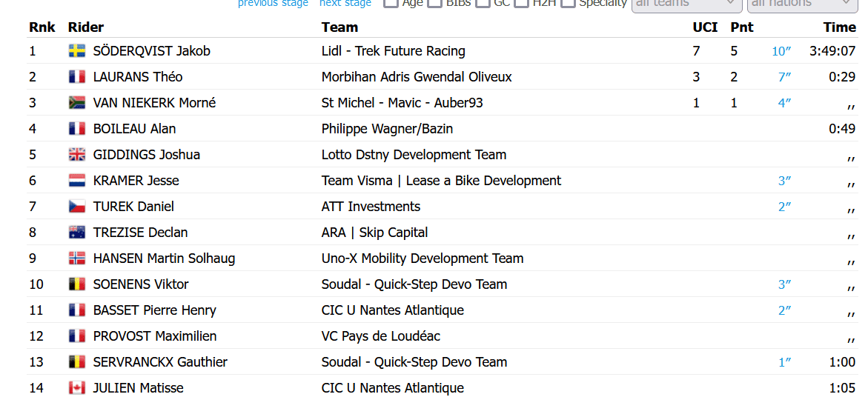
Task: Tick the BIBs checkbox
Action: coord(434,3)
